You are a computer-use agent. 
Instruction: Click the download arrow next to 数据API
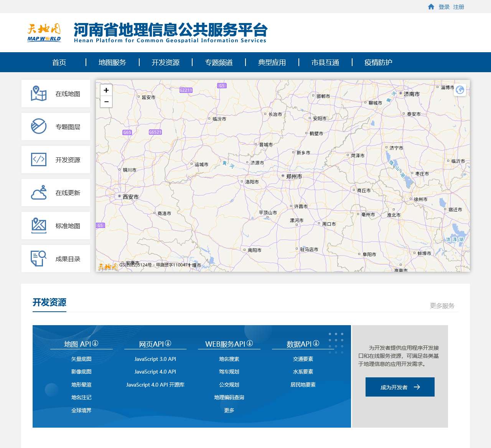[316, 343]
